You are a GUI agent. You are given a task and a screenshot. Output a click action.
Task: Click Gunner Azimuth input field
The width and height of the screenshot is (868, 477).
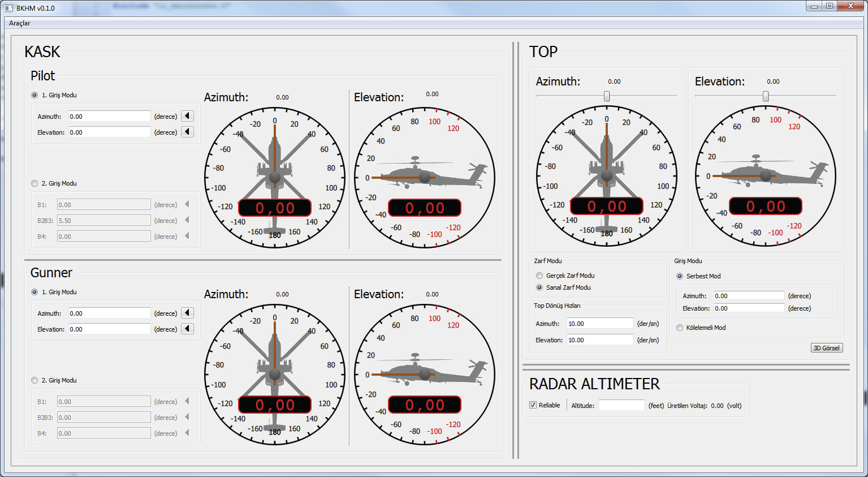click(110, 313)
